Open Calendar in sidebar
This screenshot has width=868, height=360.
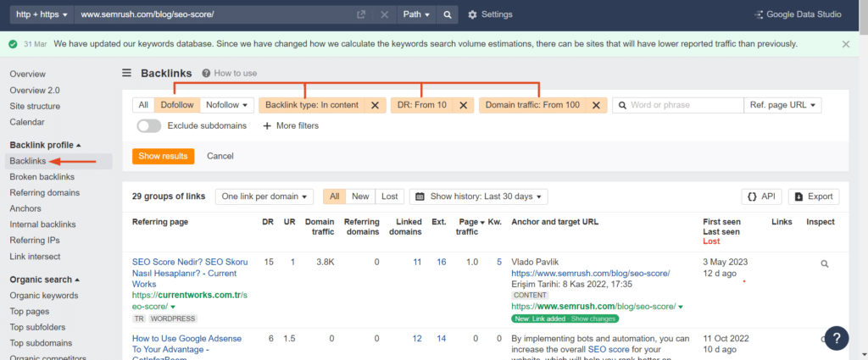27,122
